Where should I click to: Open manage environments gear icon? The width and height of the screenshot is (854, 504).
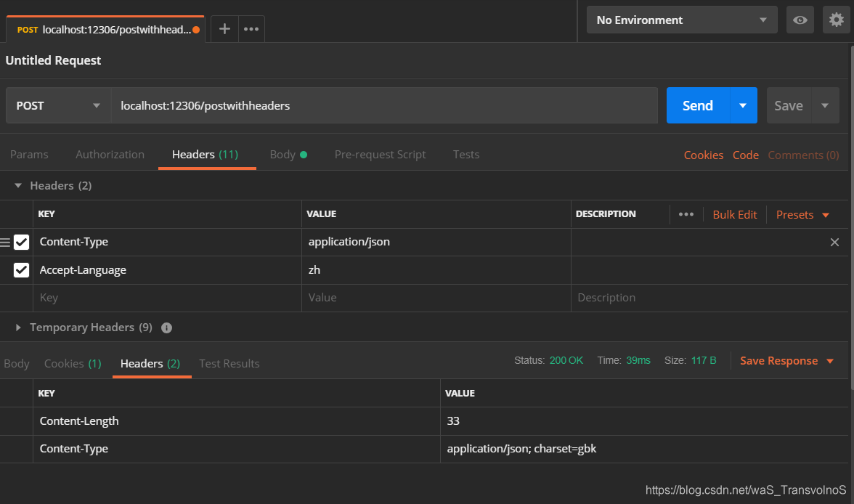point(836,20)
